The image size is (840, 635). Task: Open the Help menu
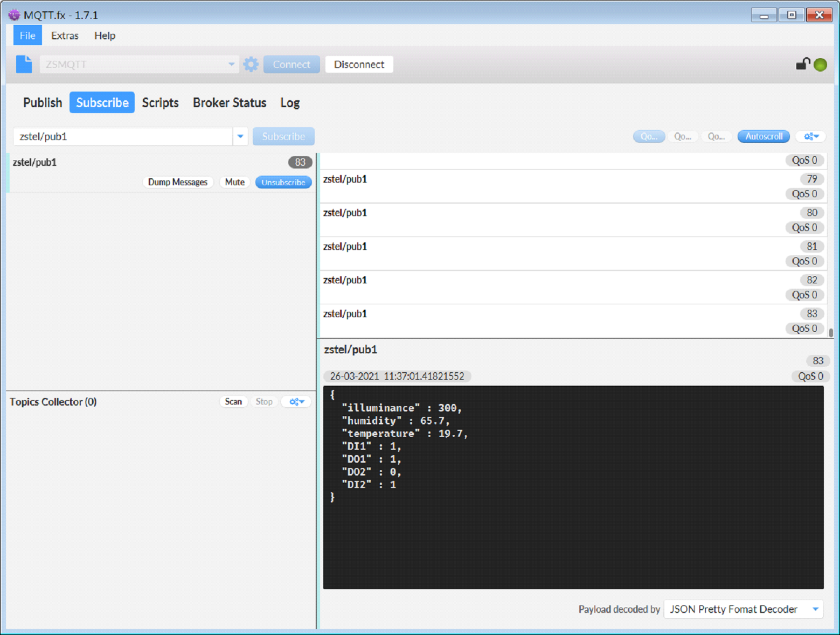(x=105, y=36)
